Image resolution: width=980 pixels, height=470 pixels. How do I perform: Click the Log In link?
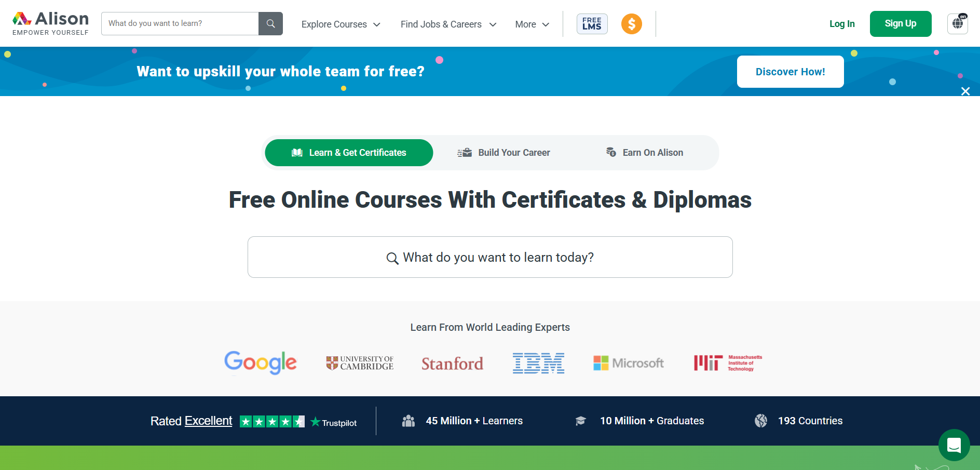point(842,24)
